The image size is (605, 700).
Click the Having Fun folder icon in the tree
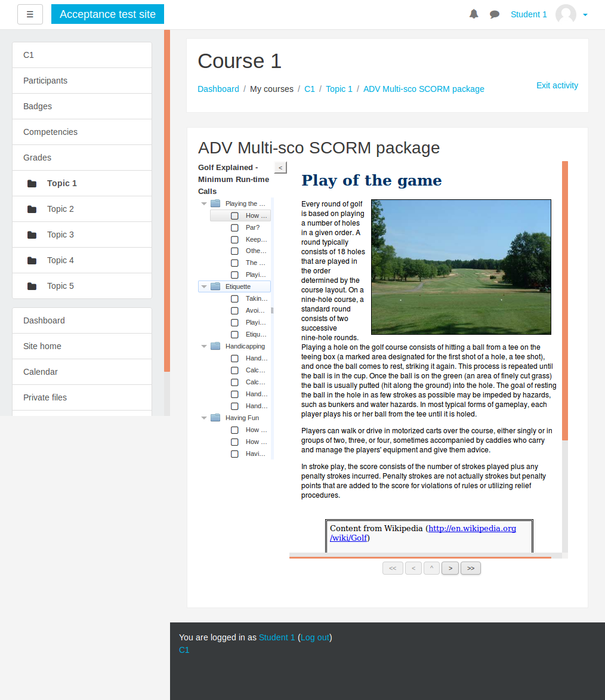point(215,418)
